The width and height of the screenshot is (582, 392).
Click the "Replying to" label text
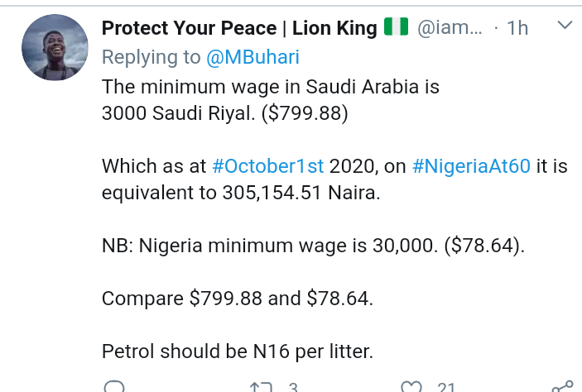pyautogui.click(x=151, y=57)
